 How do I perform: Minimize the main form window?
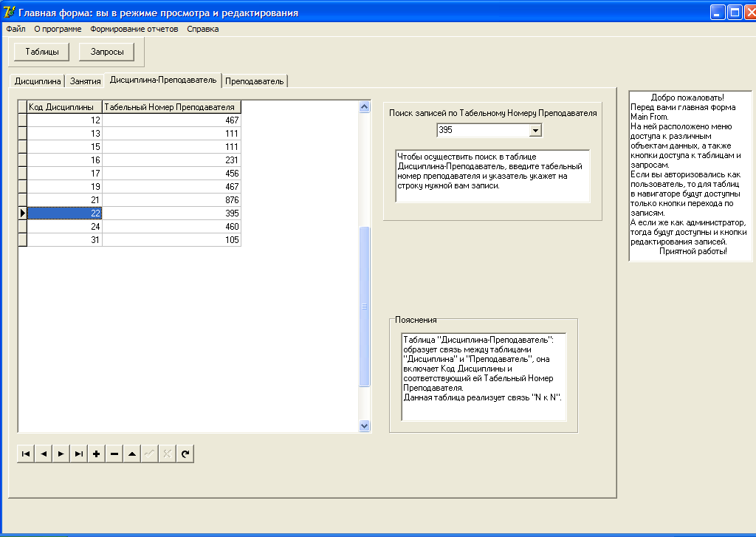(718, 12)
